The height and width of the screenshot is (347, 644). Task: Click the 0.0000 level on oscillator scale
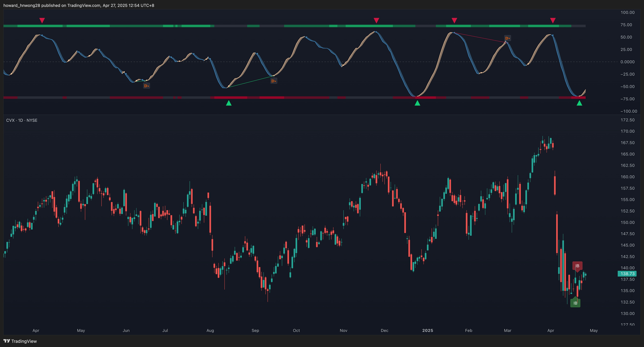point(627,62)
